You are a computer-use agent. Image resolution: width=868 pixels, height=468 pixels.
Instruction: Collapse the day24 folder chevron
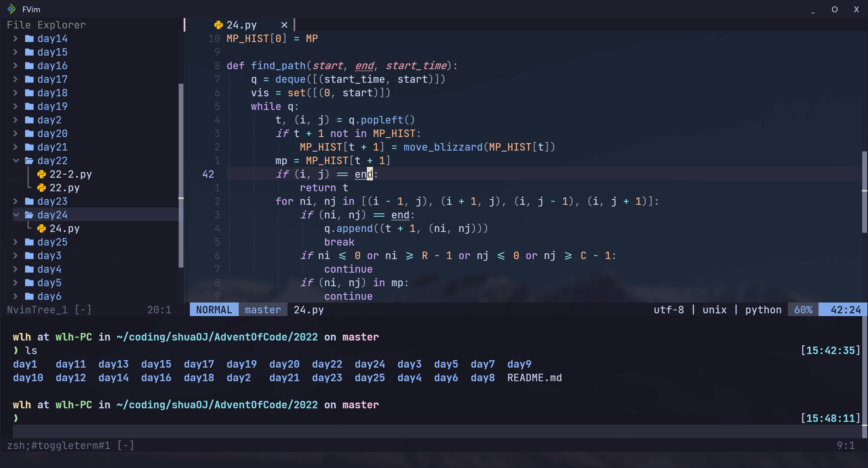click(x=16, y=215)
